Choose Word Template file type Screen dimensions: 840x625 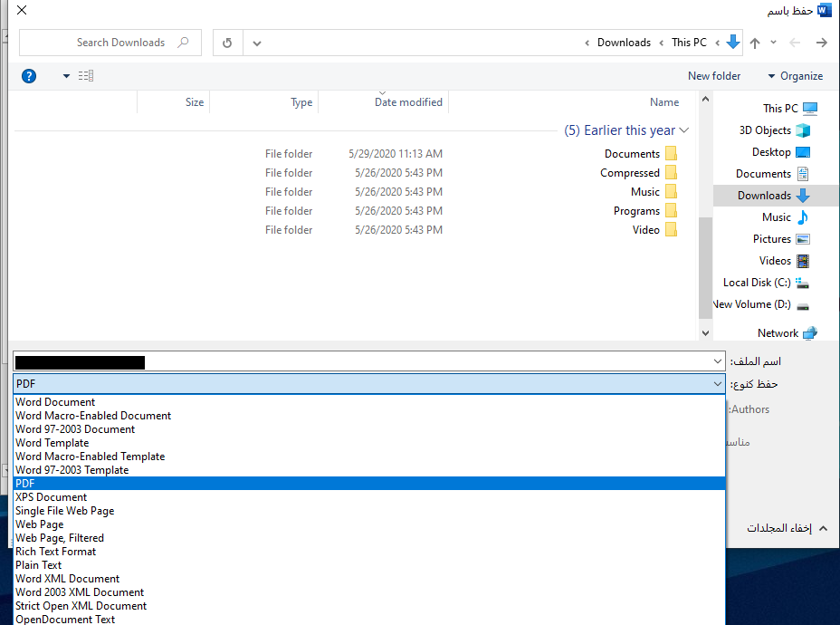(369, 443)
